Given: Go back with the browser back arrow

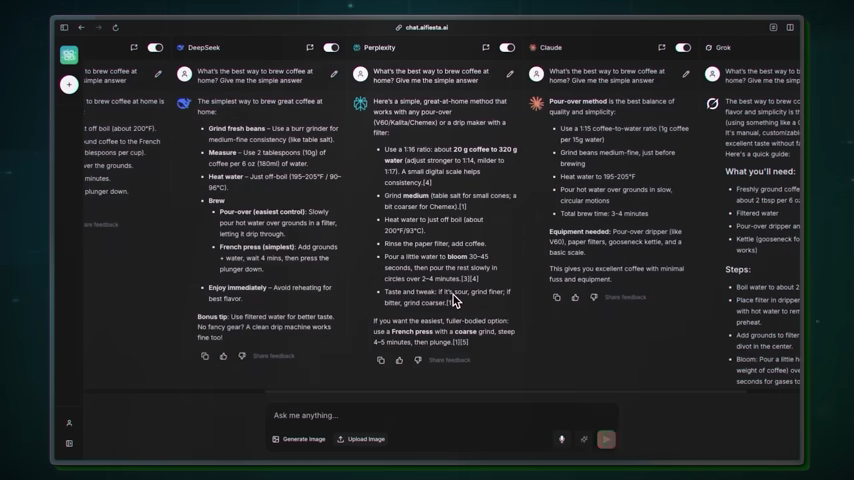Looking at the screenshot, I should coord(81,27).
